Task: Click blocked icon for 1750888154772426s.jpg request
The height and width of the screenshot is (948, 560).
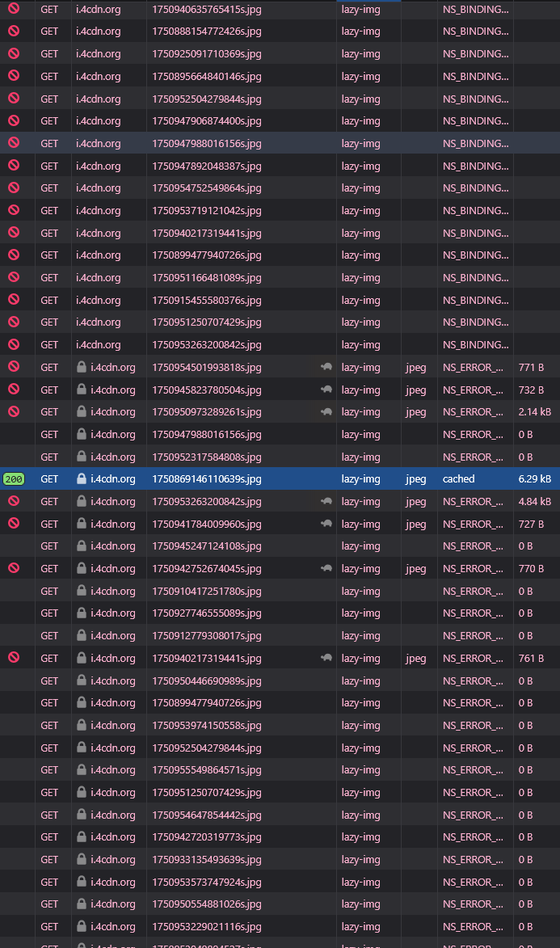Action: (13, 31)
